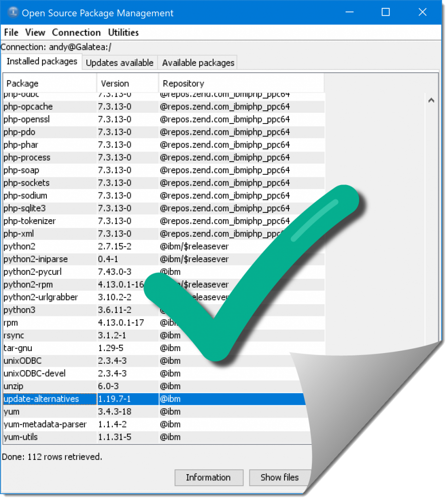Open the Utilities menu

(123, 33)
